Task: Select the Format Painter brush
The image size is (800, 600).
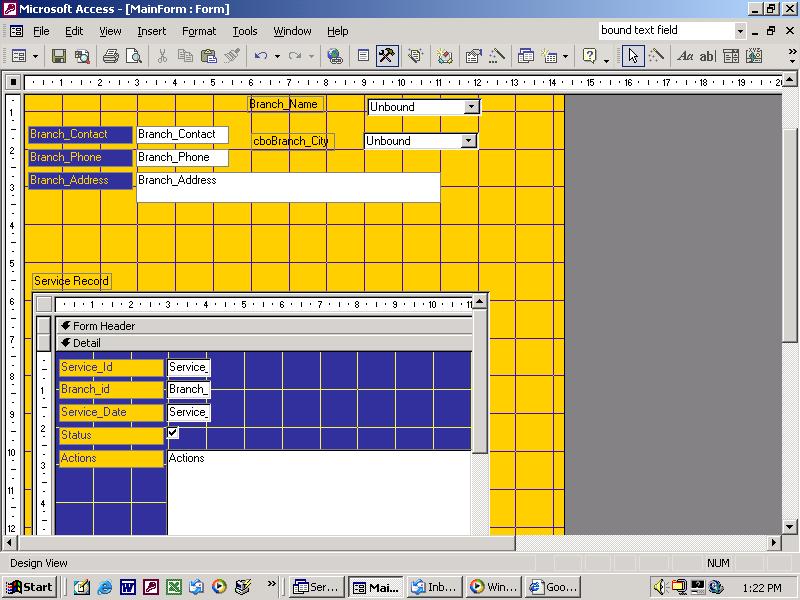Action: click(x=232, y=56)
